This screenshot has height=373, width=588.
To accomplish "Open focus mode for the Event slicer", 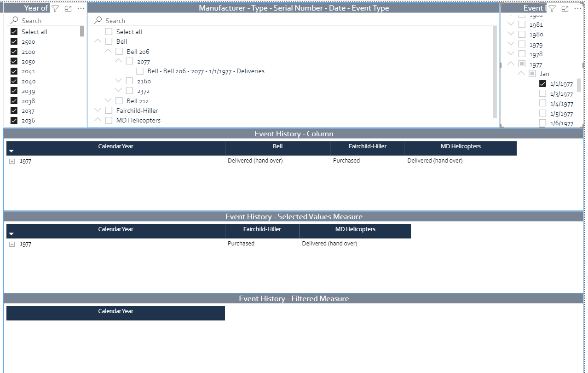I will 565,8.
